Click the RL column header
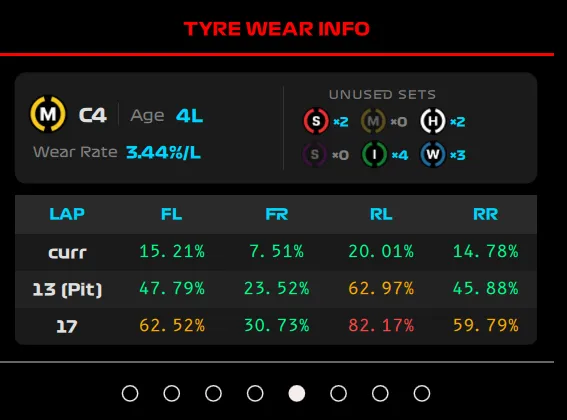The width and height of the screenshot is (567, 420). point(381,214)
